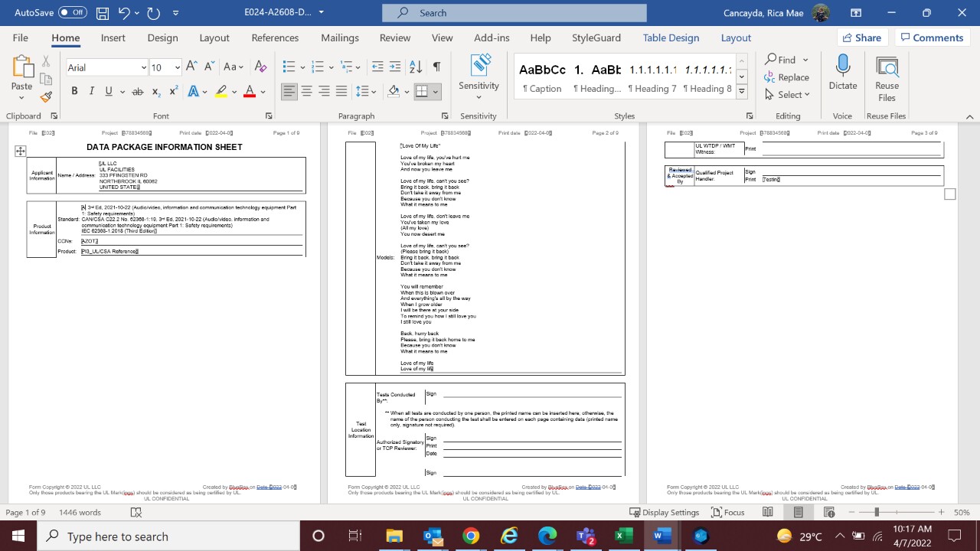Click the Reuse Files icon
Image resolution: width=980 pixels, height=551 pixels.
click(x=887, y=80)
